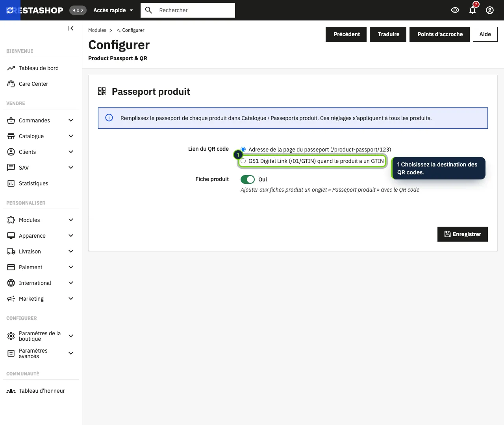Click the SAV chat icon

(x=11, y=168)
